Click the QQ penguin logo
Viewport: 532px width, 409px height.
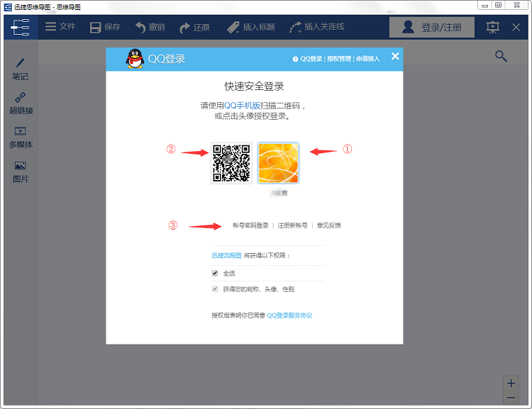(x=135, y=58)
